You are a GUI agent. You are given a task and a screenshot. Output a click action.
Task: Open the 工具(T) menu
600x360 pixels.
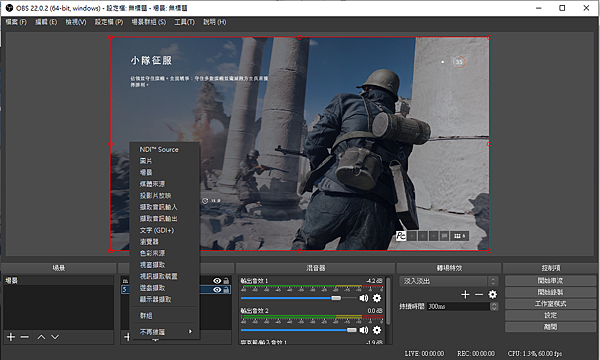(x=184, y=22)
